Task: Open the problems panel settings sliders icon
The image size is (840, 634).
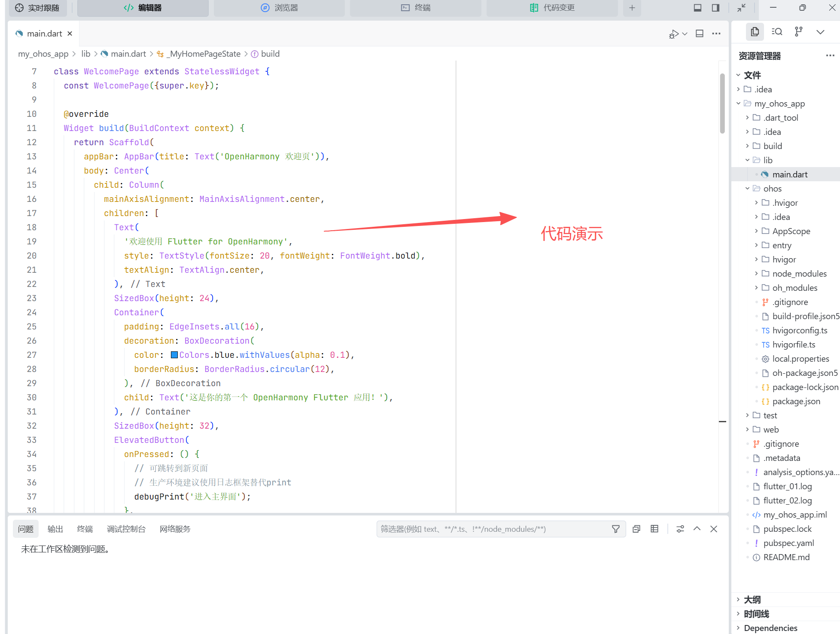Action: [680, 529]
